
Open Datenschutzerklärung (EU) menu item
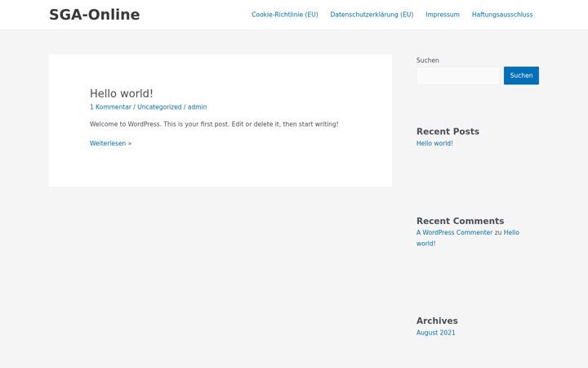click(372, 15)
